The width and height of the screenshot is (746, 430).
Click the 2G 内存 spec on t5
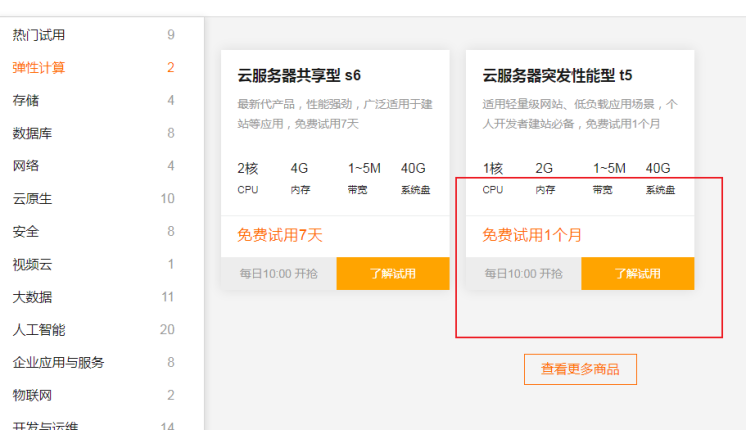545,178
